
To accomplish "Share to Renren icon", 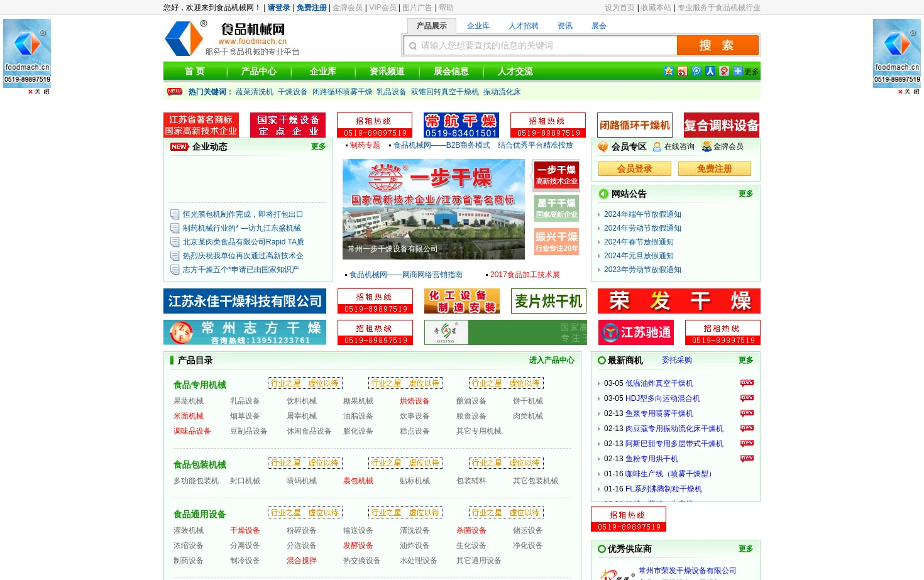I will 710,71.
